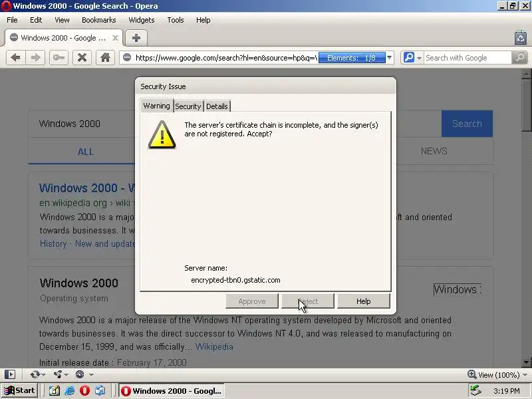Click the address bar URL field
This screenshot has height=399, width=532.
pos(226,58)
